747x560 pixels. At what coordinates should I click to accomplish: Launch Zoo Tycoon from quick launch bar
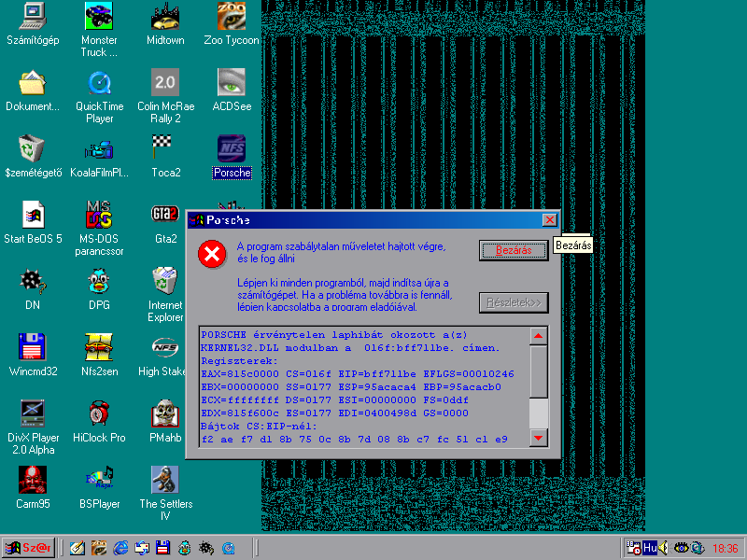pos(99,548)
